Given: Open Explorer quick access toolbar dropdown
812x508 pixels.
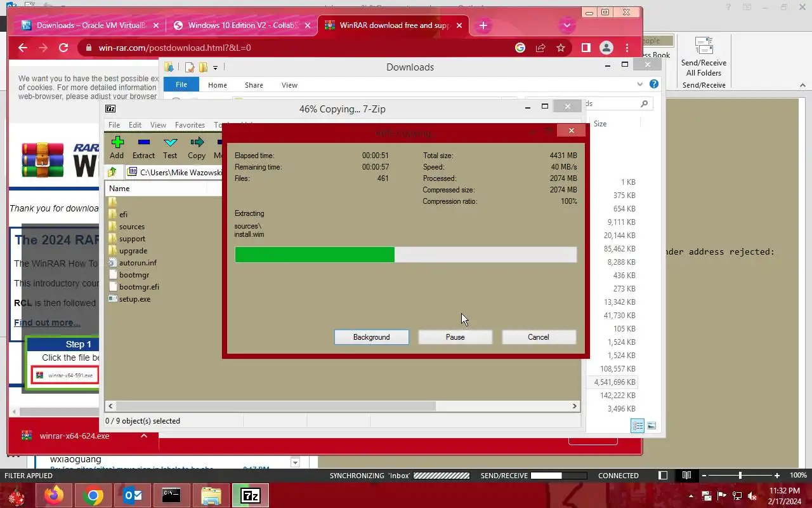Looking at the screenshot, I should [216, 67].
